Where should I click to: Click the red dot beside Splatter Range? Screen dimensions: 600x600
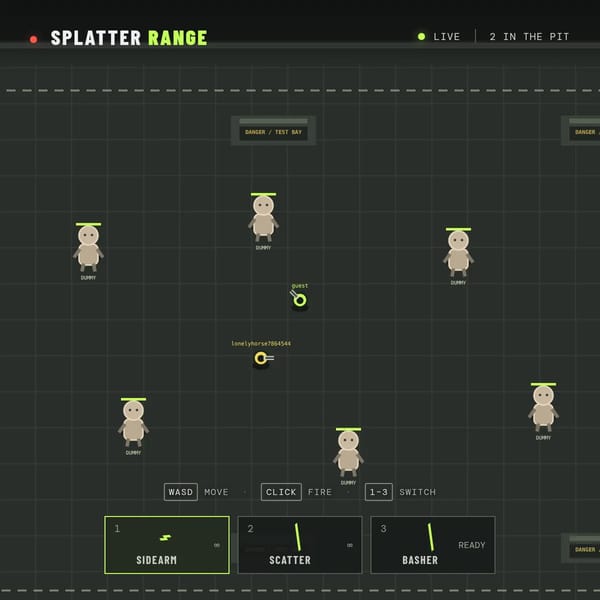(x=34, y=39)
